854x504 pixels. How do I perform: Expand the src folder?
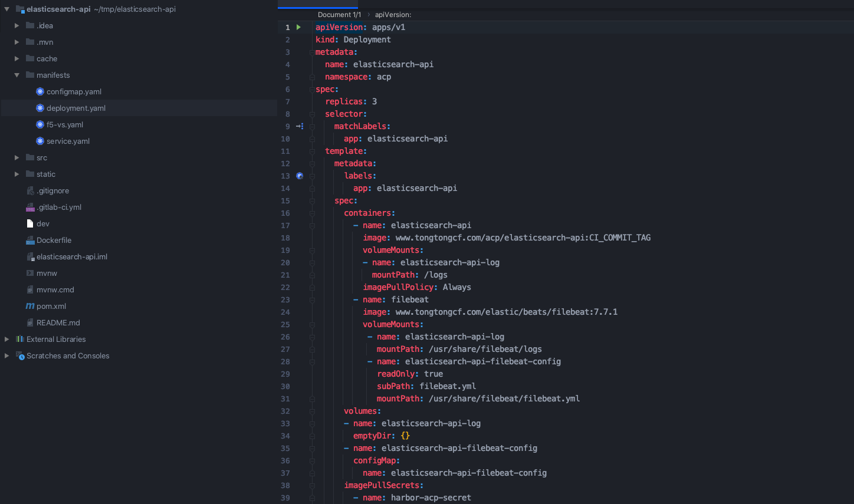(x=17, y=157)
